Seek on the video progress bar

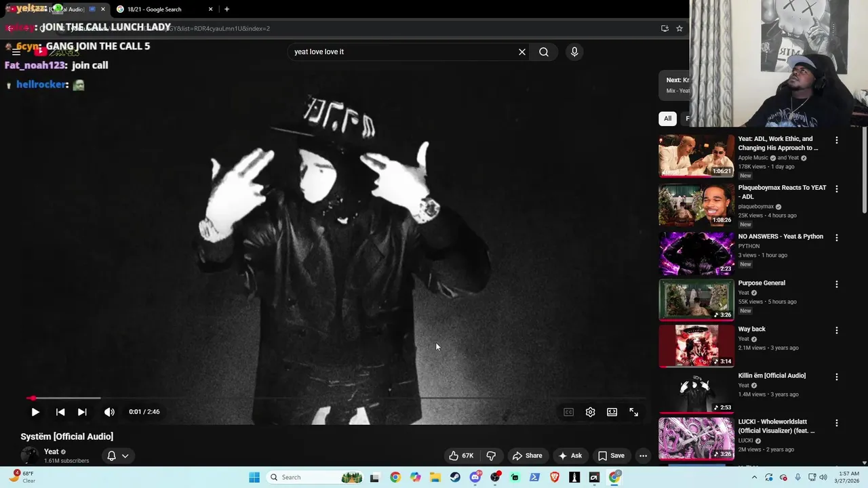(336, 398)
